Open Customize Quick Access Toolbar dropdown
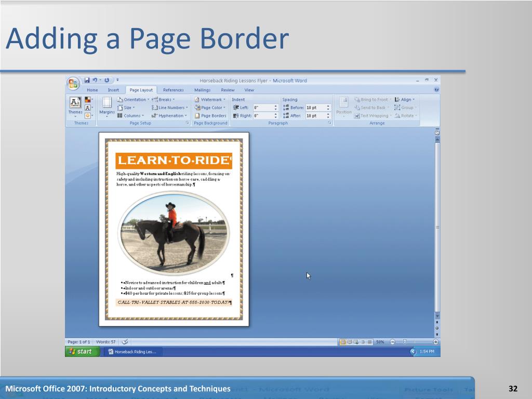The height and width of the screenshot is (399, 532). tap(117, 80)
